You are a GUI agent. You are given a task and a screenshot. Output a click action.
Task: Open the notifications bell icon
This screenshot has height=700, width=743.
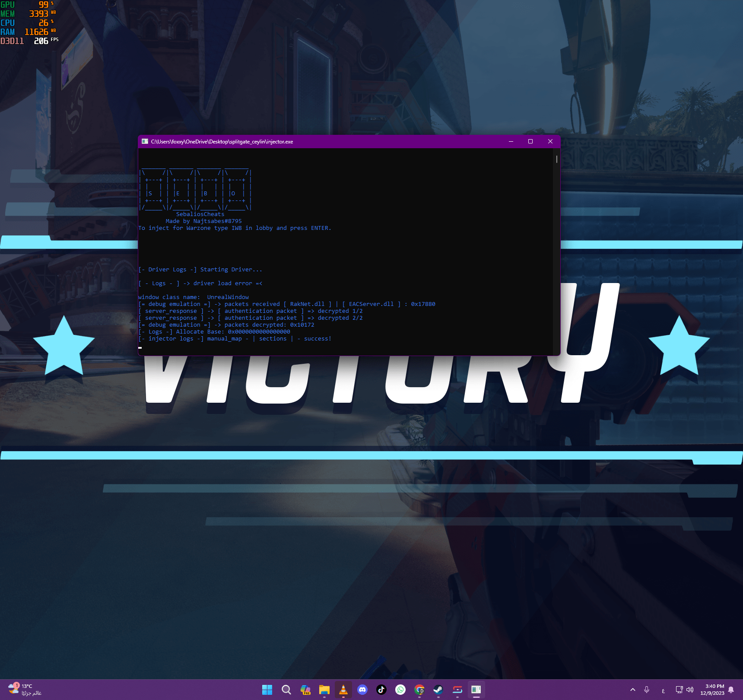click(x=731, y=690)
